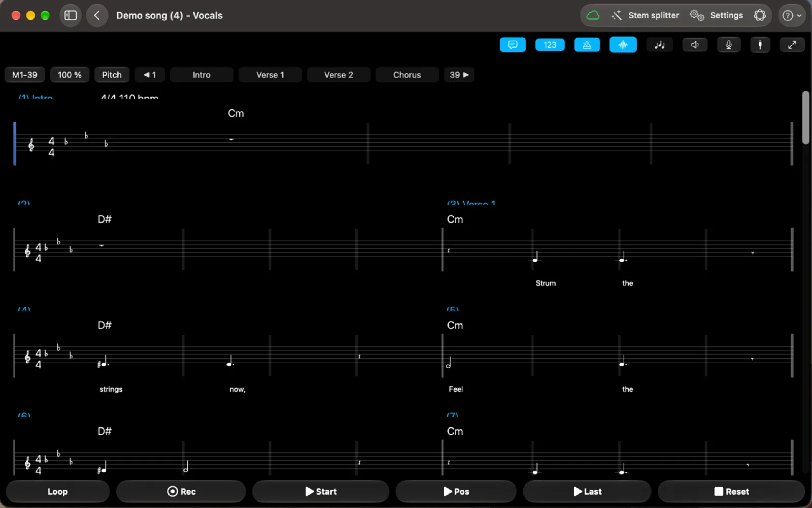Toggle Loop playback
The width and height of the screenshot is (812, 508).
pyautogui.click(x=57, y=491)
